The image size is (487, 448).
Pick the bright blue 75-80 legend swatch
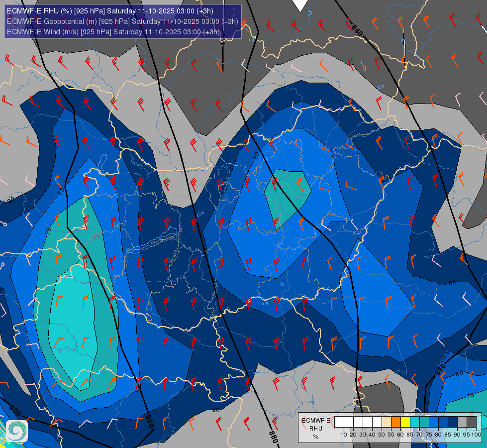click(x=434, y=422)
